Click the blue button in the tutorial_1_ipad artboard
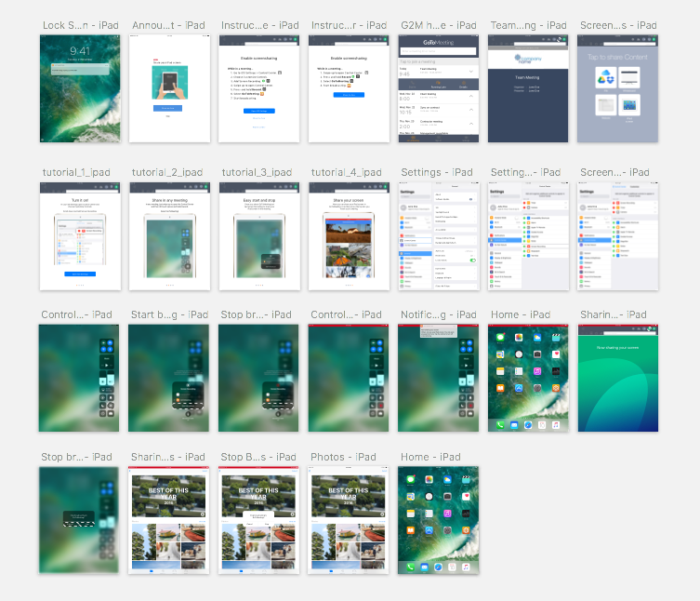Viewport: 700px width, 601px height. coord(80,274)
